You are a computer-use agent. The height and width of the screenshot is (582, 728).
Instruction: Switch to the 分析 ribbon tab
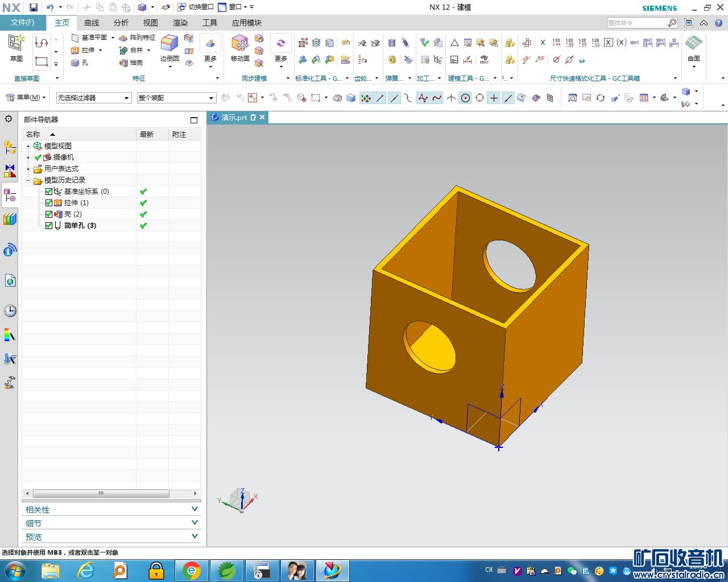(121, 23)
